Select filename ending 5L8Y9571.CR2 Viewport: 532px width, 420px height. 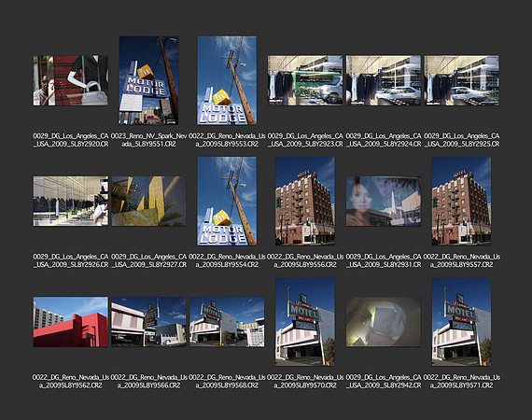[x=461, y=382]
